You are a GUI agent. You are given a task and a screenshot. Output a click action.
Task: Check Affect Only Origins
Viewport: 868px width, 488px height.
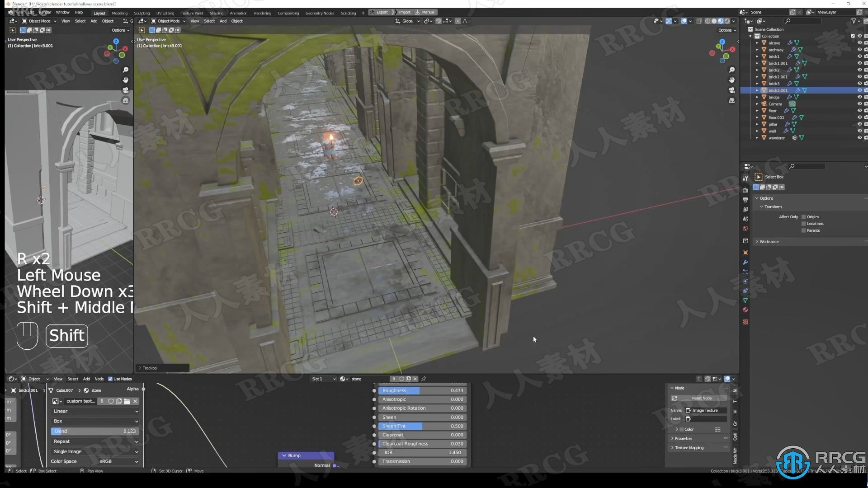[804, 217]
